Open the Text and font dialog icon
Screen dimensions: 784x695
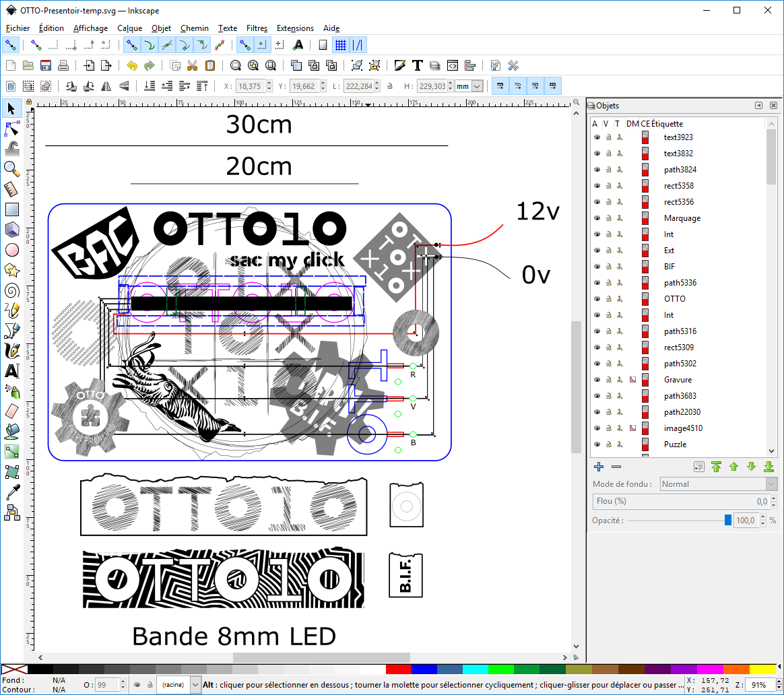(418, 65)
